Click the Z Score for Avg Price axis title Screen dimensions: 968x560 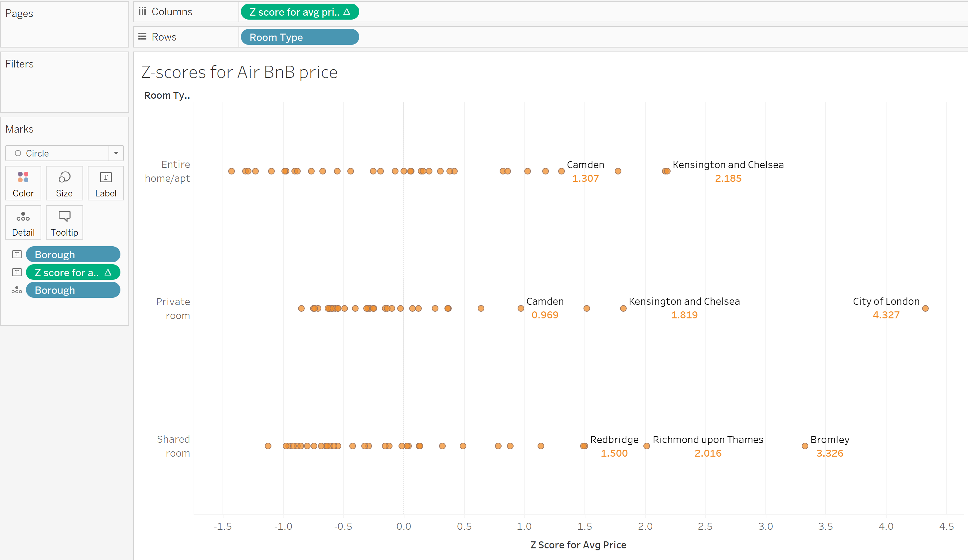tap(578, 545)
